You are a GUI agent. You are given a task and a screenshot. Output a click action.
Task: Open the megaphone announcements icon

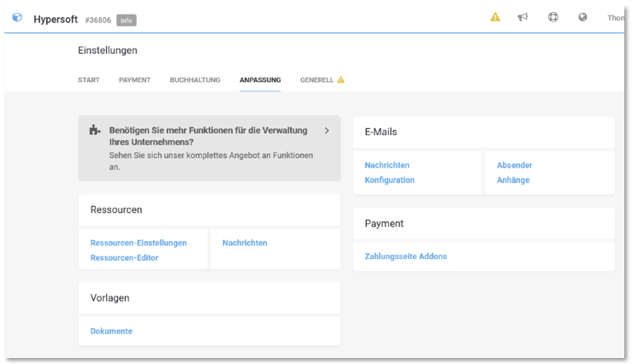523,17
